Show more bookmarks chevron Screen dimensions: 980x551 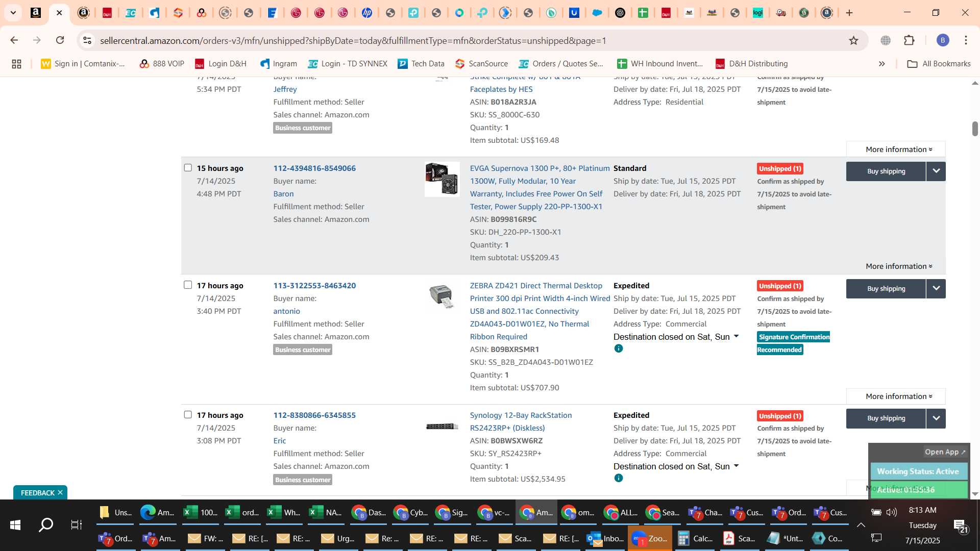tap(881, 64)
